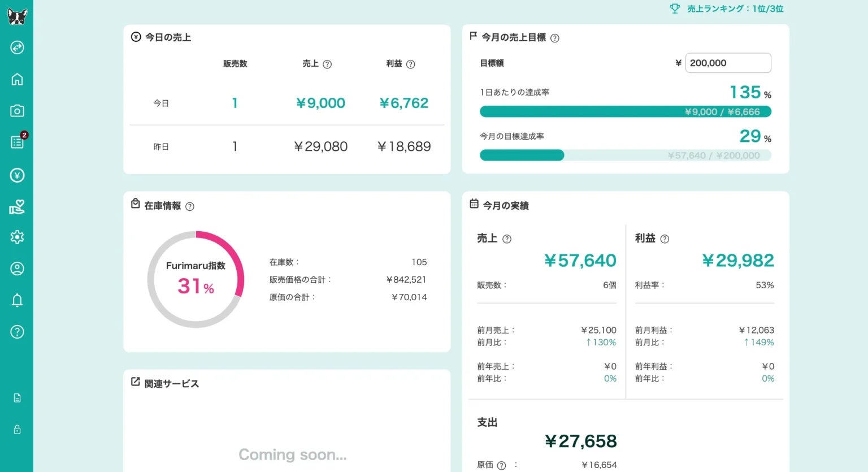The height and width of the screenshot is (472, 868).
Task: Click the Furimaru指数 donut gauge
Action: pos(196,279)
